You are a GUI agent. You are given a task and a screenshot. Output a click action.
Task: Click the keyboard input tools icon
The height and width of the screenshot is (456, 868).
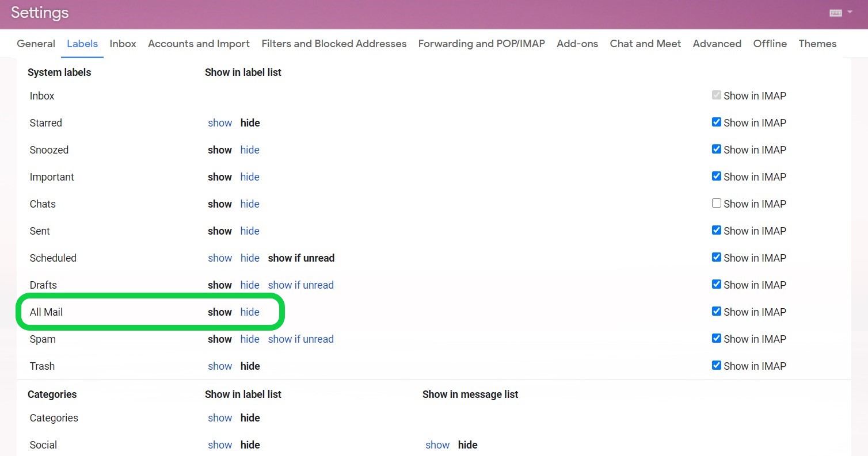(835, 13)
